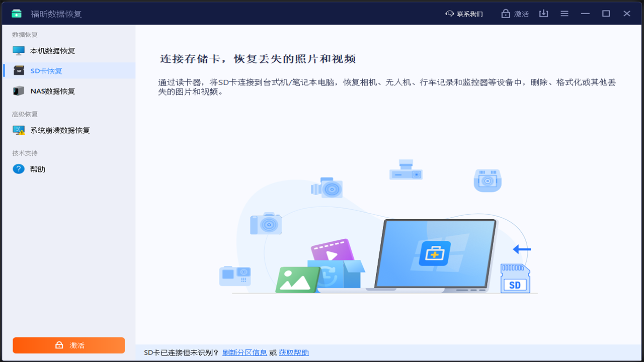Click 联系我们 in the title bar

click(469, 14)
